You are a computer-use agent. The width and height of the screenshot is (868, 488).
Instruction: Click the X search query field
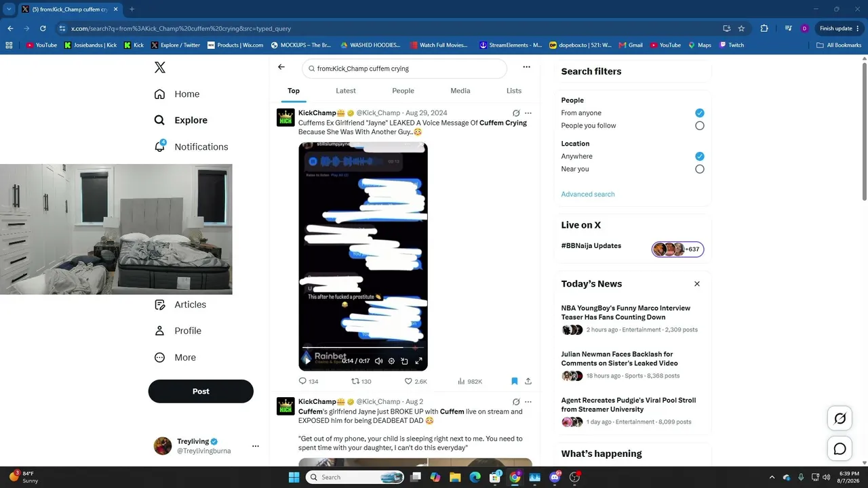pyautogui.click(x=404, y=68)
